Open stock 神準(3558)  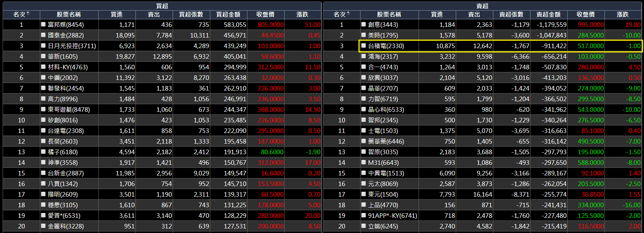click(x=63, y=163)
